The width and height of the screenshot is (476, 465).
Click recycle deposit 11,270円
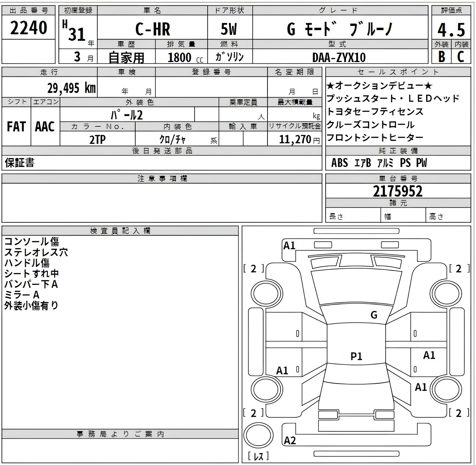tap(299, 140)
